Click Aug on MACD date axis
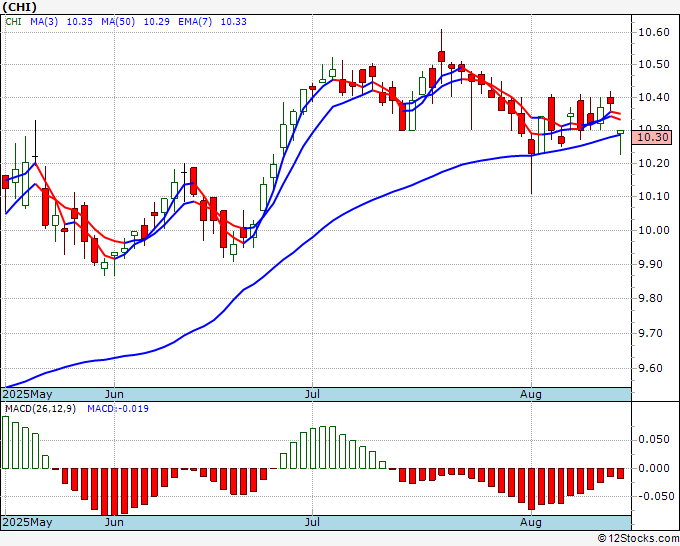This screenshot has width=680, height=546. tap(531, 522)
